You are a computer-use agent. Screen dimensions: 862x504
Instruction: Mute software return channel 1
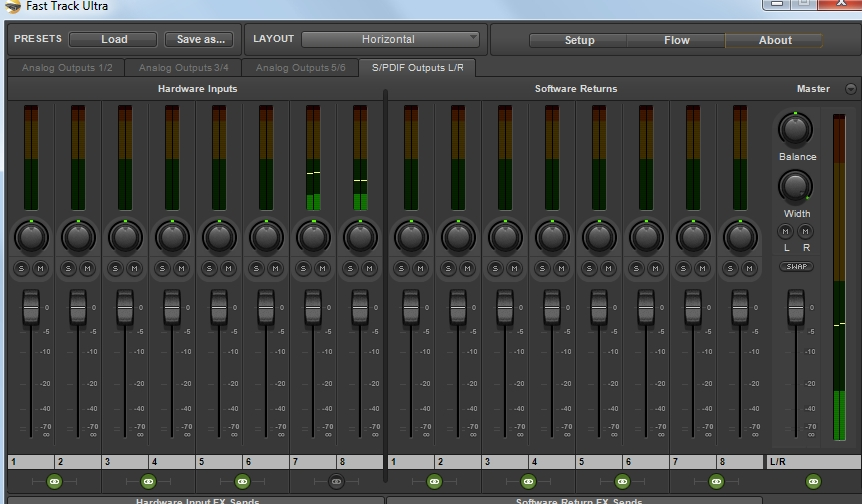(420, 268)
